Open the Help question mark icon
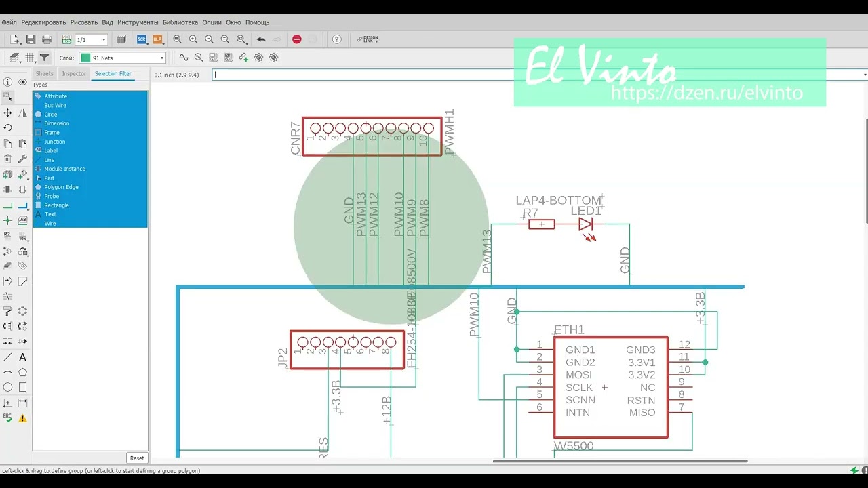The height and width of the screenshot is (488, 868). coord(336,39)
